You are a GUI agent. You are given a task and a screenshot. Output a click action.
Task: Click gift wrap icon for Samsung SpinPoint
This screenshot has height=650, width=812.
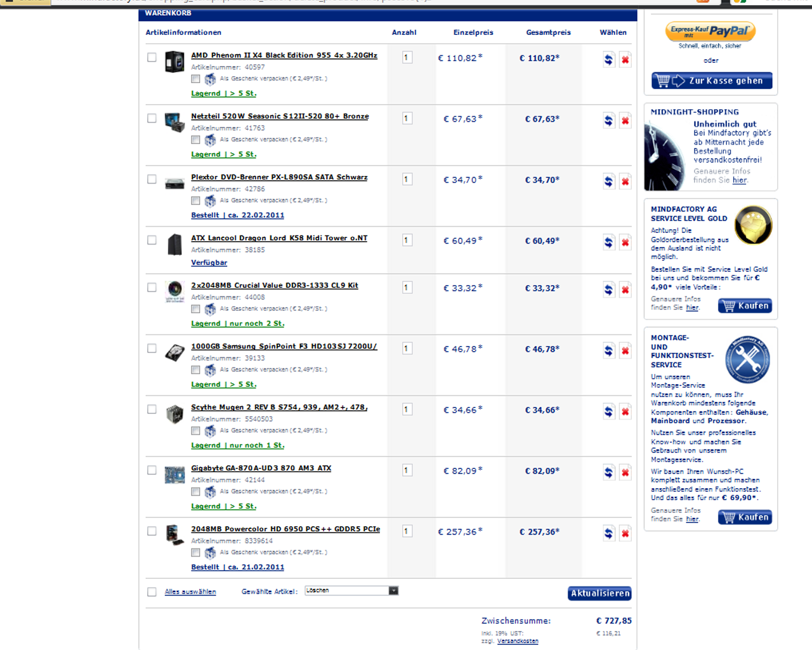[210, 370]
